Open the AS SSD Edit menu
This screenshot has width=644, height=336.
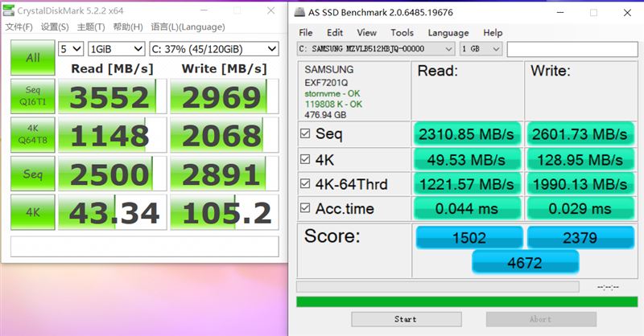pyautogui.click(x=335, y=32)
